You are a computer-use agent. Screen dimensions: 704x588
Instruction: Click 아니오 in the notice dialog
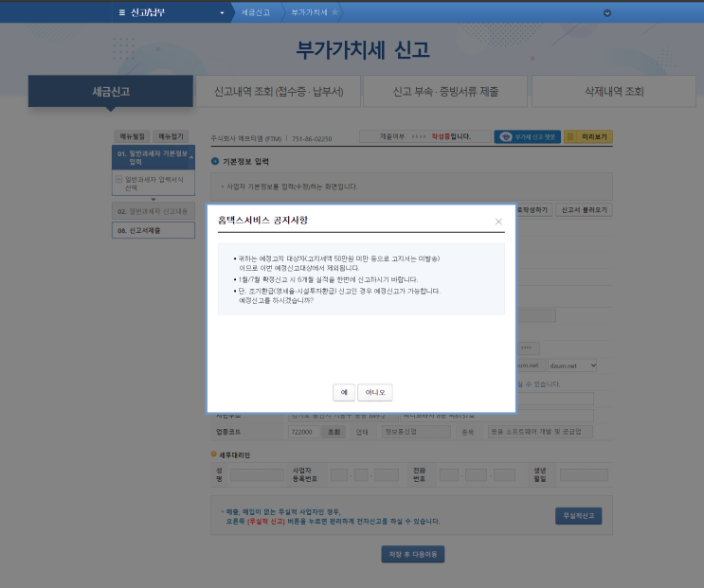[375, 392]
